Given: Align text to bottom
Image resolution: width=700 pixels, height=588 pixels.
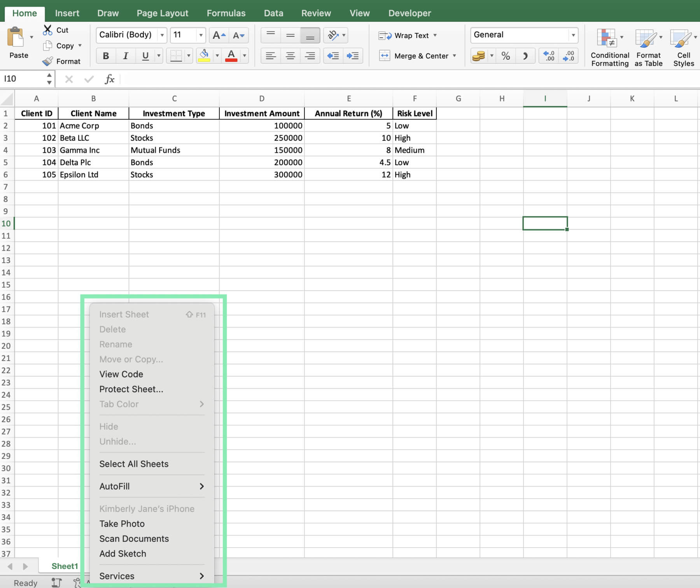Looking at the screenshot, I should 310,35.
